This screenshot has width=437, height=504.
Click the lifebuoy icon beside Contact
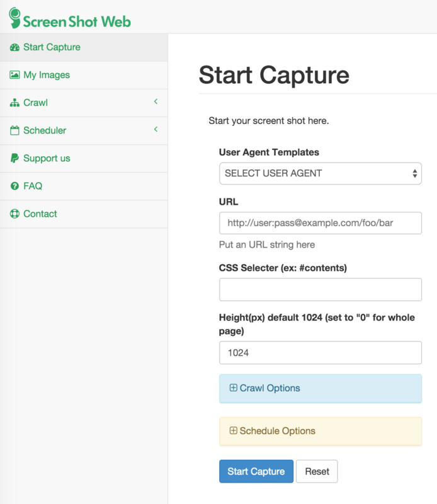click(14, 214)
